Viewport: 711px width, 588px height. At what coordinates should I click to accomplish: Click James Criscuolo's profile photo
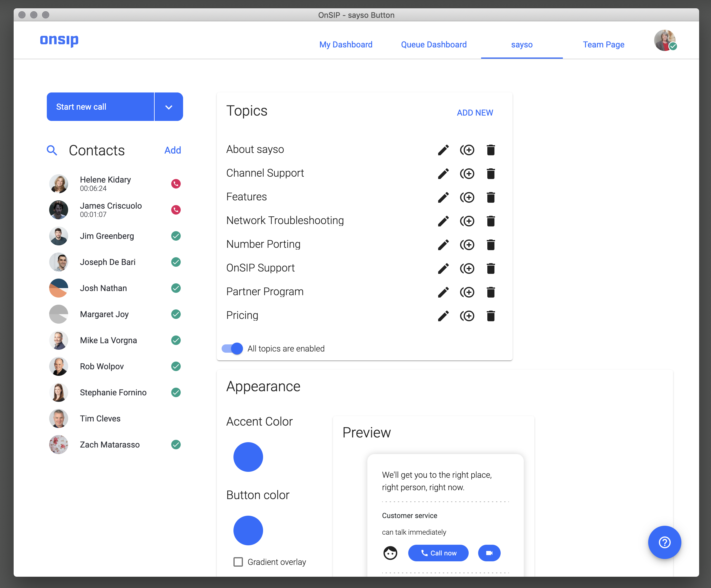tap(59, 210)
